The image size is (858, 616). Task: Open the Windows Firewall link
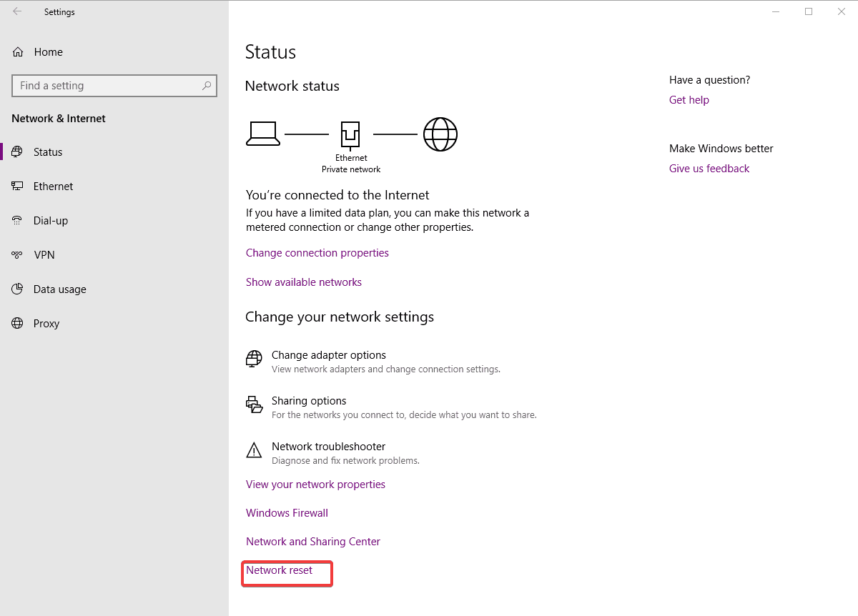pyautogui.click(x=287, y=513)
